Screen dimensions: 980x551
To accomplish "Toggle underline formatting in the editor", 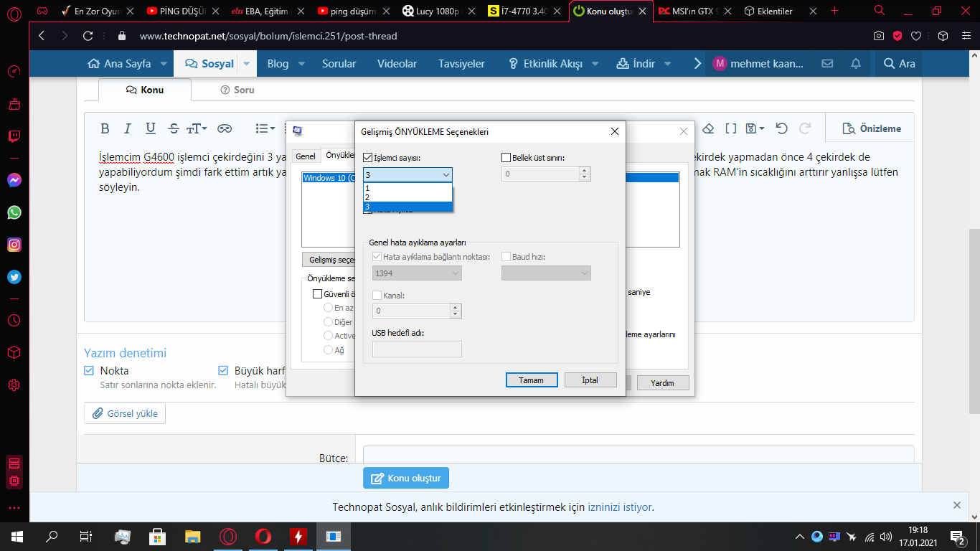I will click(x=151, y=128).
